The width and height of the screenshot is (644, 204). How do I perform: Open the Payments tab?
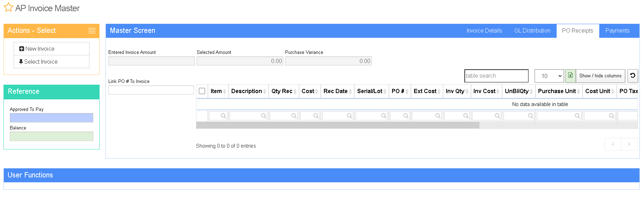point(617,31)
